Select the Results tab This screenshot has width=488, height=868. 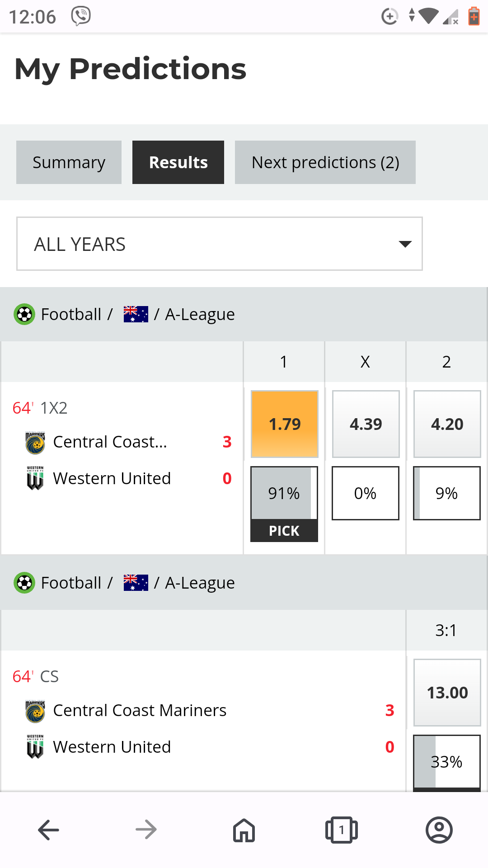(178, 162)
